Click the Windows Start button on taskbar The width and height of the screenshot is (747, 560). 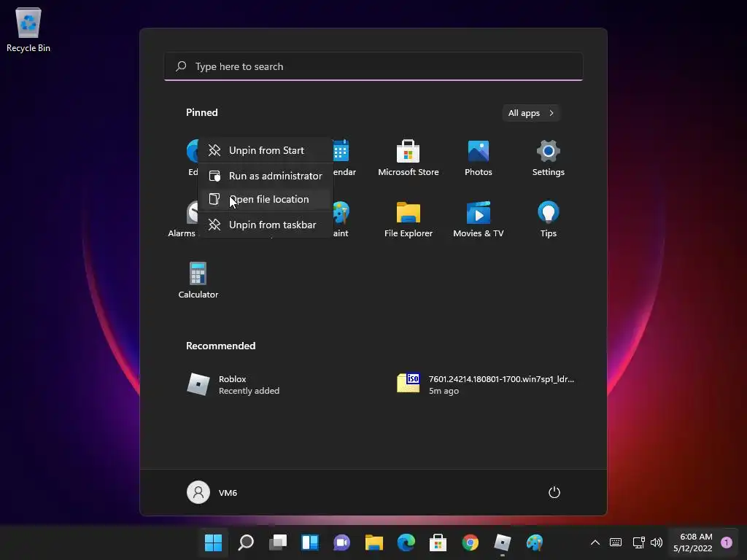pos(214,542)
